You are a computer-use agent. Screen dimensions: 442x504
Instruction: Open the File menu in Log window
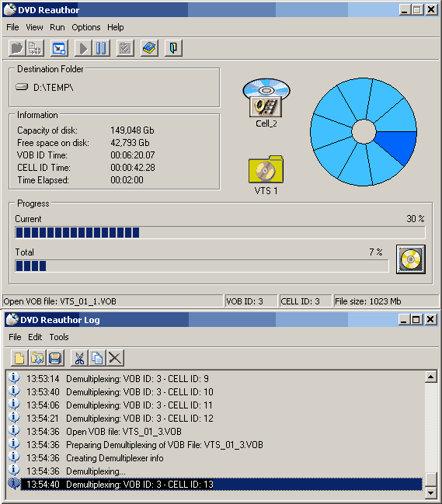[15, 337]
